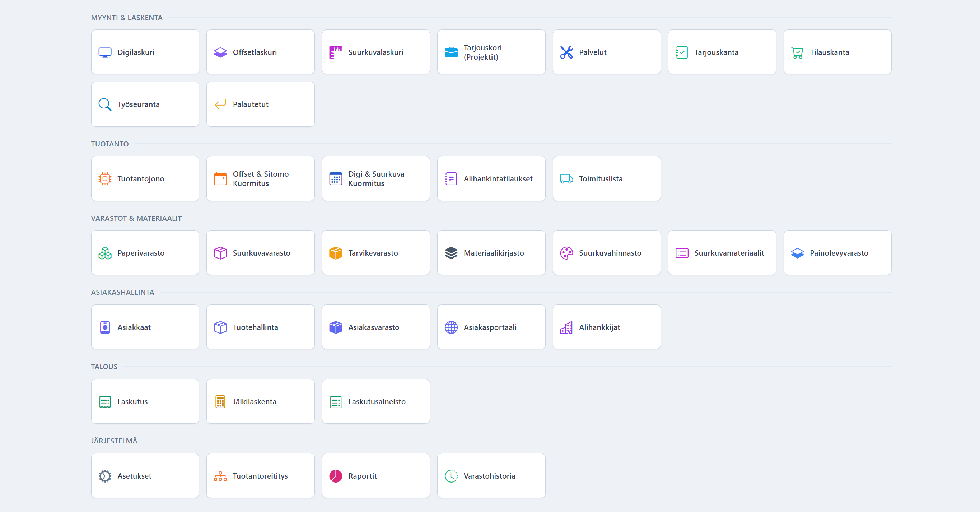Click the TUOTANTO section heading
980x512 pixels.
click(x=109, y=144)
